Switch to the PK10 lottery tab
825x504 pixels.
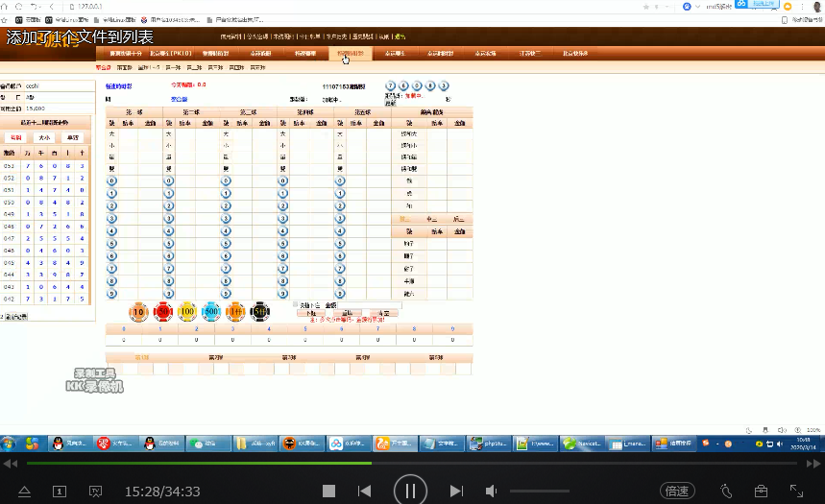[x=172, y=54]
